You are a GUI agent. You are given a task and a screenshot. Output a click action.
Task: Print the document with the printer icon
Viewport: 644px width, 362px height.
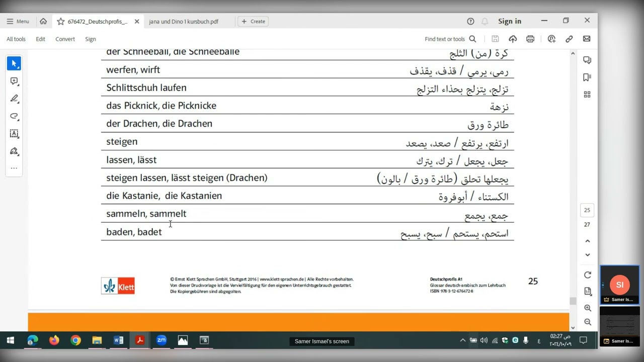(530, 39)
